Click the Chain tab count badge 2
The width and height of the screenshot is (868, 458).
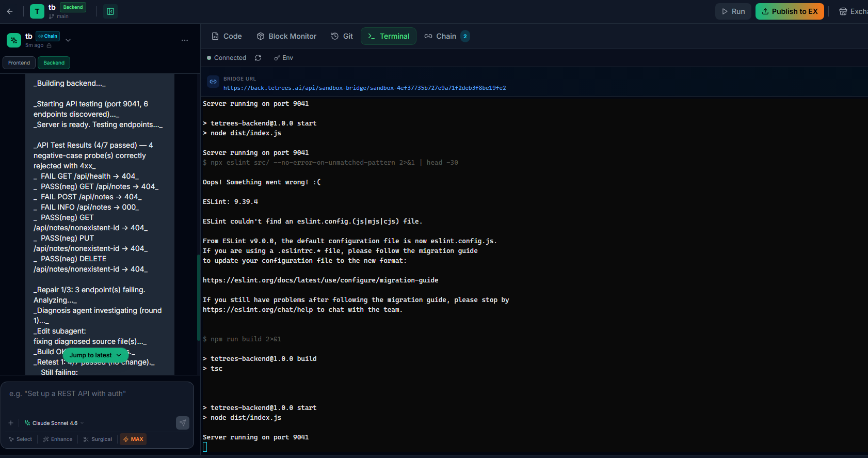click(x=465, y=36)
